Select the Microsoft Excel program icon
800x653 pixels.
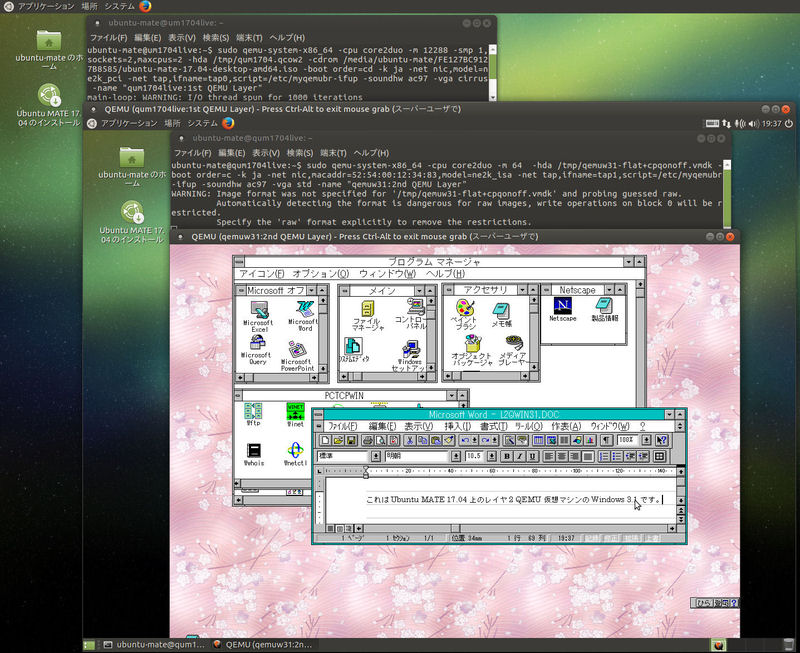pos(259,316)
